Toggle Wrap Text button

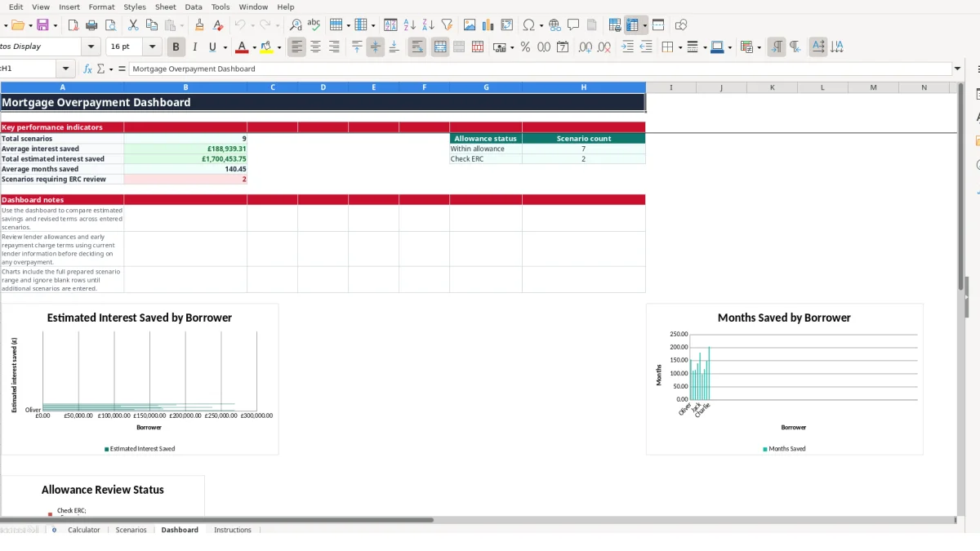(x=417, y=47)
